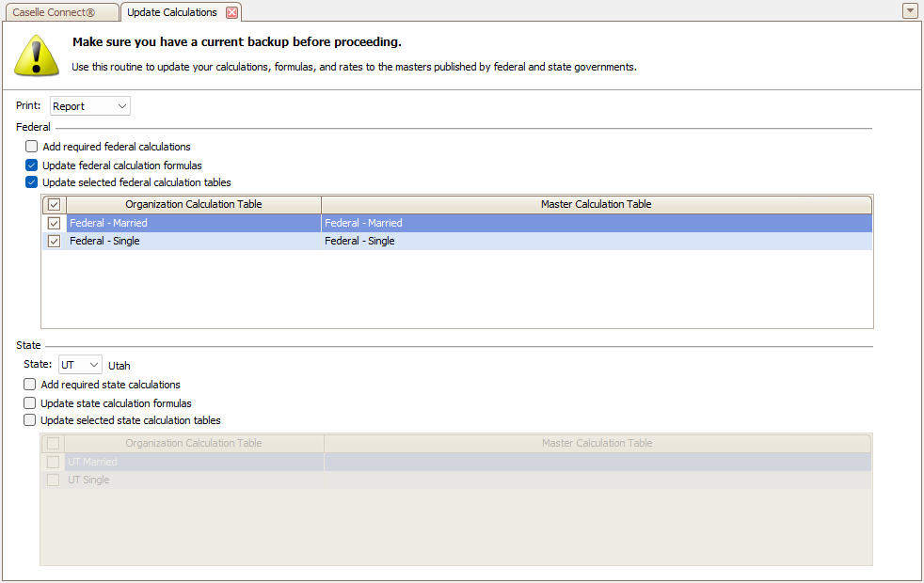This screenshot has height=583, width=924.
Task: Check Update selected state calculation tables
Action: (x=31, y=420)
